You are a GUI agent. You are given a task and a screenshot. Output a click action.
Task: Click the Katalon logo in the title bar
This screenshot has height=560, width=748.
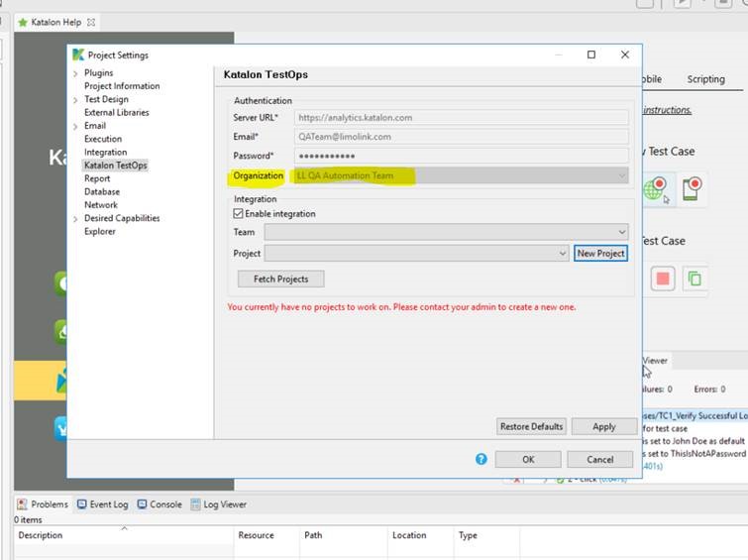78,55
